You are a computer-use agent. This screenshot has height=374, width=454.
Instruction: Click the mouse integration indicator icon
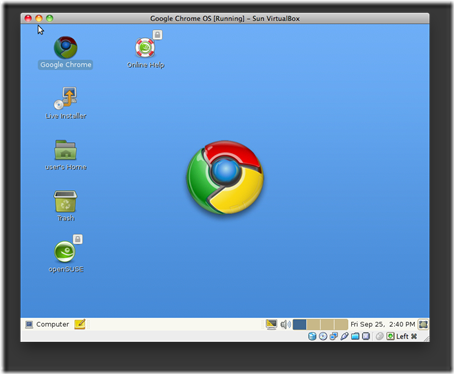tap(379, 336)
